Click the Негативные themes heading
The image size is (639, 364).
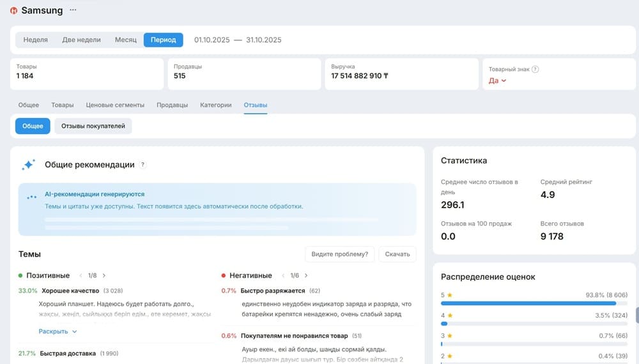tap(250, 276)
